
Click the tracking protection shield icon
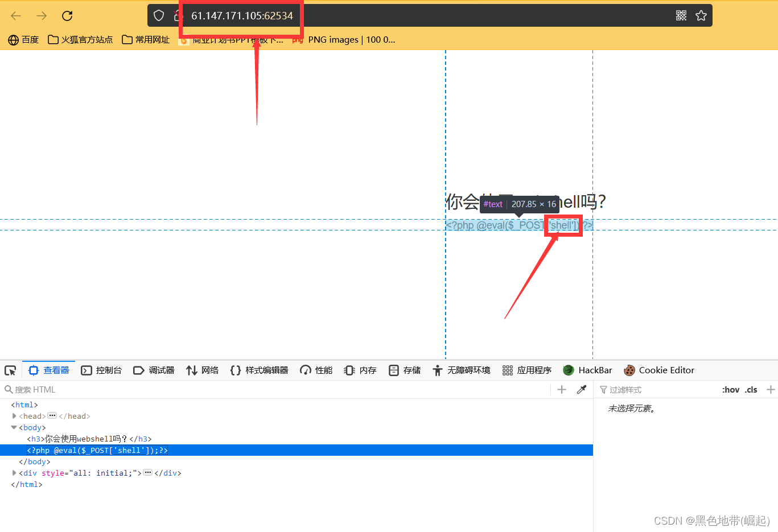coord(159,15)
